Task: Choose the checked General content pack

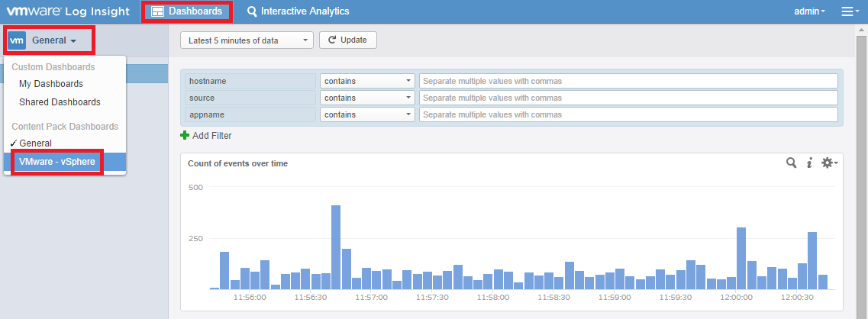Action: (35, 143)
